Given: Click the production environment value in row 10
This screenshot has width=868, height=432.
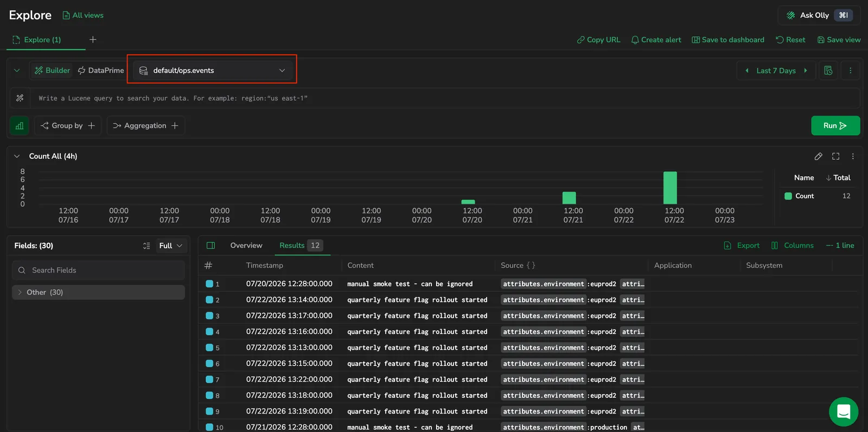Looking at the screenshot, I should pyautogui.click(x=609, y=427).
